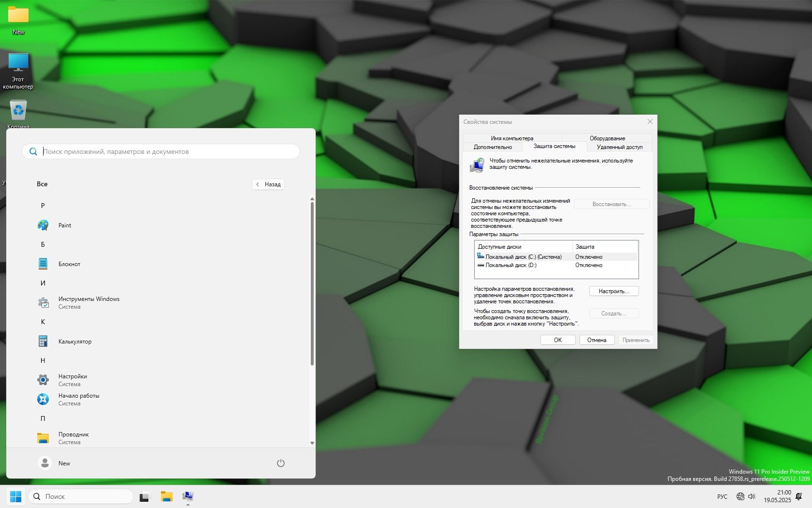Open Корзина on the desktop
The image size is (812, 508).
18,111
